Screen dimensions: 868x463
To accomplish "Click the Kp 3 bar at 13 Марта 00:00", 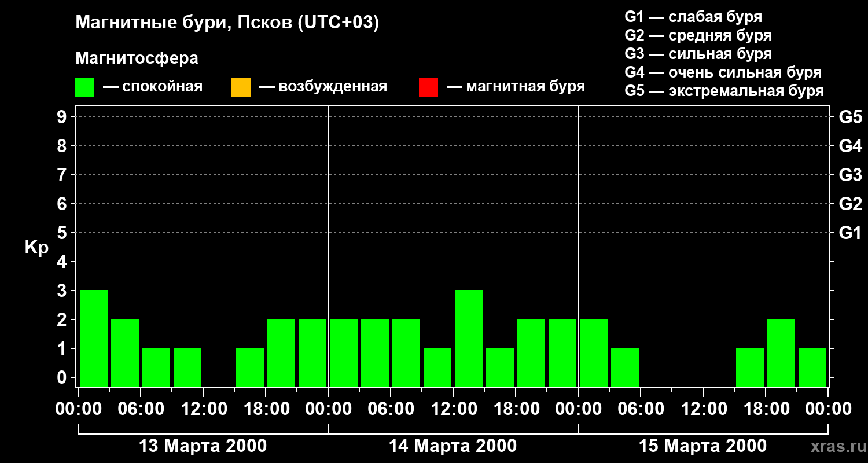I will 94,338.
